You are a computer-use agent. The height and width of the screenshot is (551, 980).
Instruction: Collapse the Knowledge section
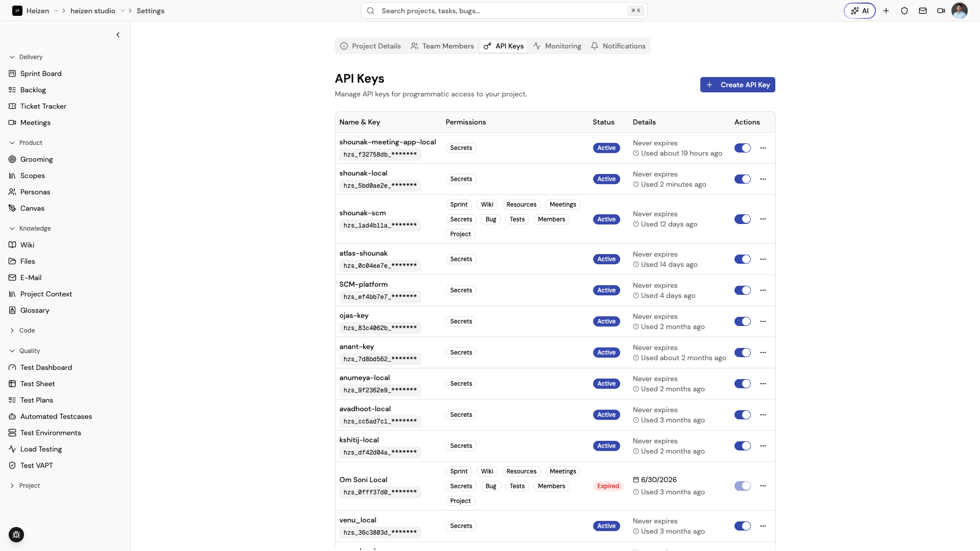tap(30, 229)
